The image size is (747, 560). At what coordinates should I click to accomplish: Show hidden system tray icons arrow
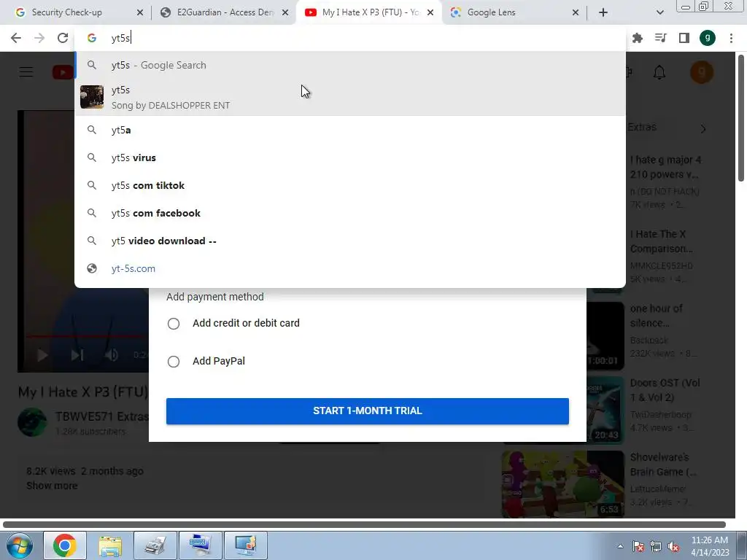[x=620, y=546]
